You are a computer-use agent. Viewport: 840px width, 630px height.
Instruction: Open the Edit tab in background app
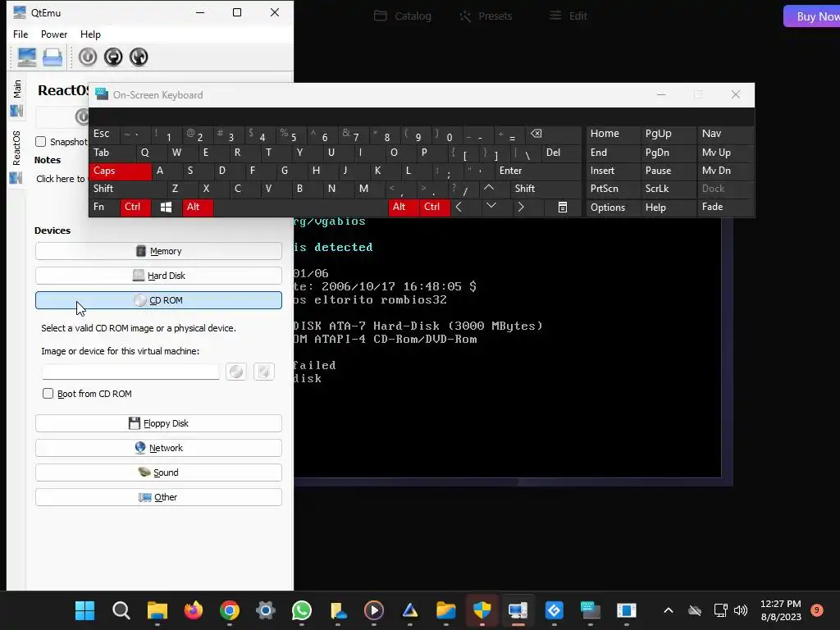(x=568, y=16)
